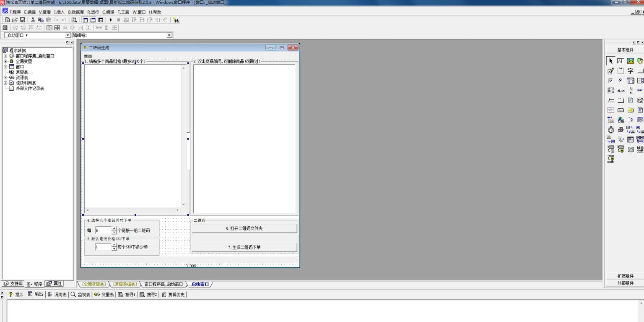644x322 pixels.
Task: Open the _启动窗口 window selector dropdown
Action: pyautogui.click(x=68, y=35)
